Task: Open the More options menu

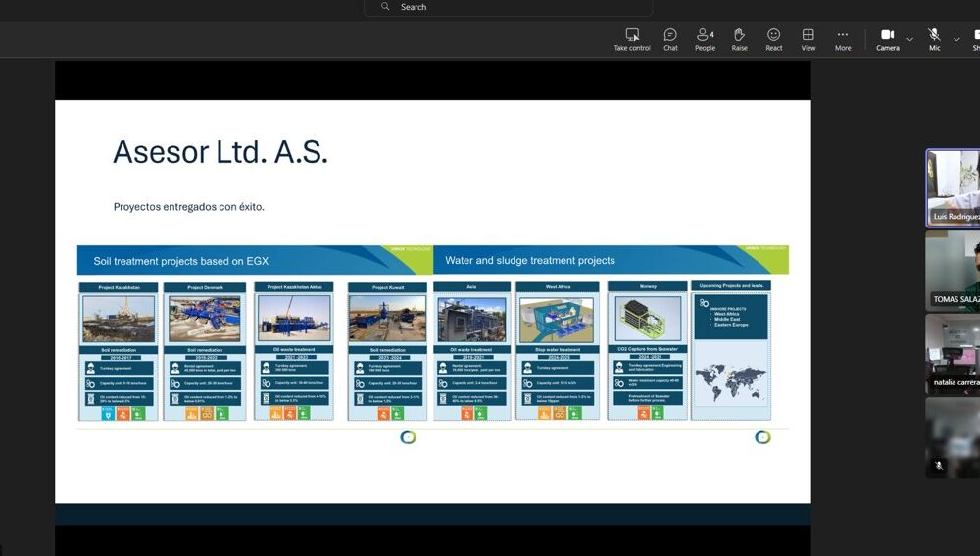Action: tap(843, 39)
